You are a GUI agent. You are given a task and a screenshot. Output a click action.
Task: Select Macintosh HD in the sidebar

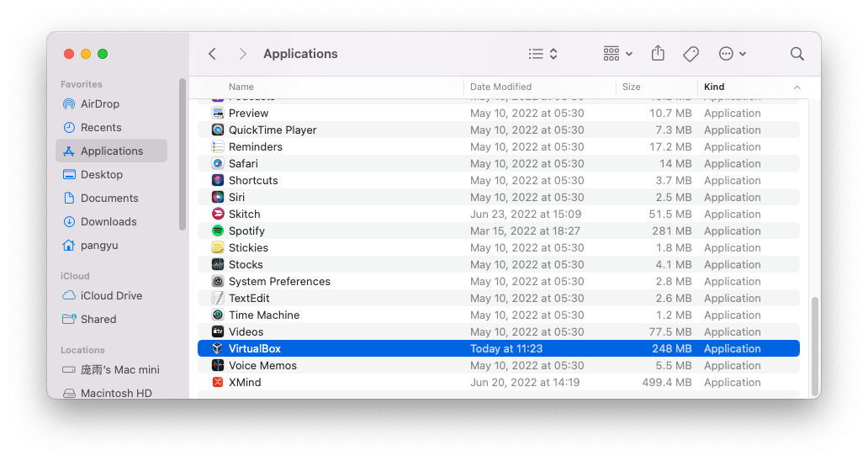click(x=111, y=393)
